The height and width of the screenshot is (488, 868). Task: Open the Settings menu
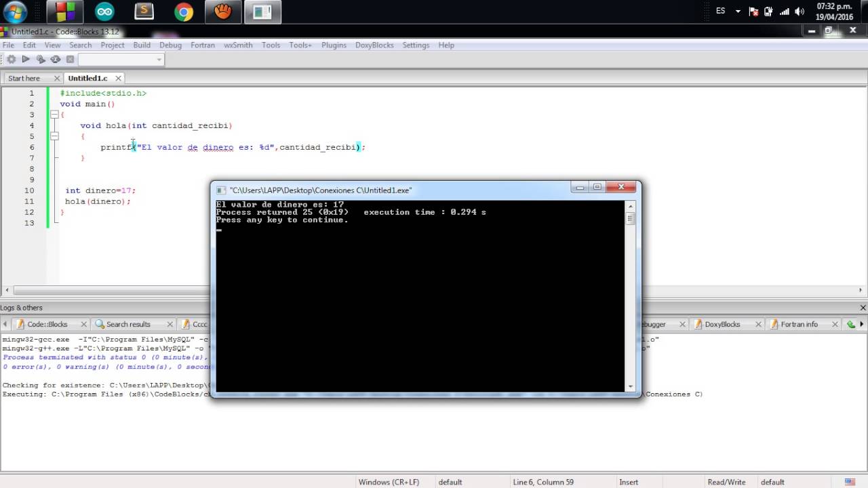pyautogui.click(x=416, y=45)
